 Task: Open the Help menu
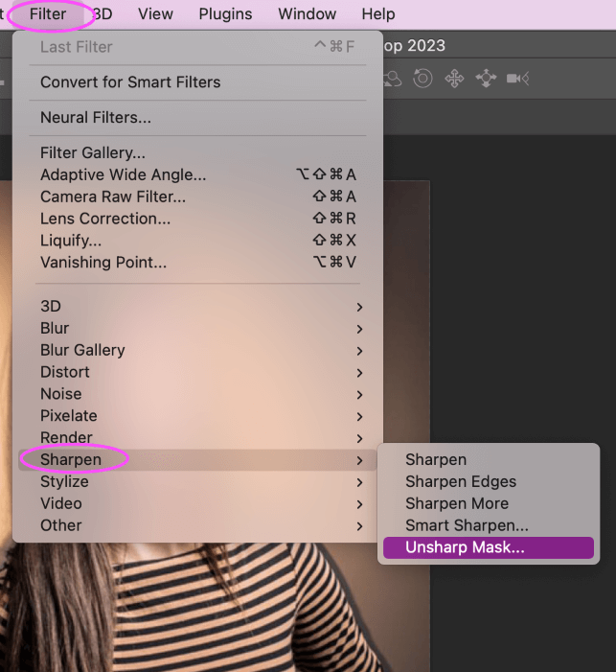(x=378, y=14)
